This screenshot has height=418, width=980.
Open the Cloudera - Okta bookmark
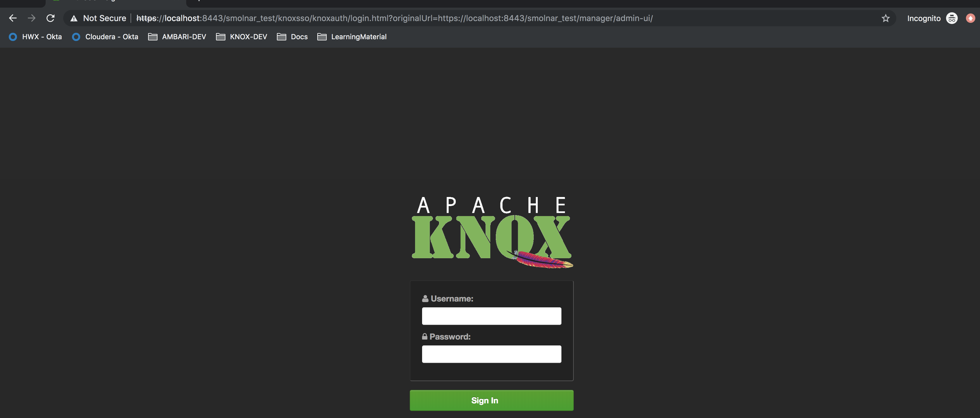105,37
